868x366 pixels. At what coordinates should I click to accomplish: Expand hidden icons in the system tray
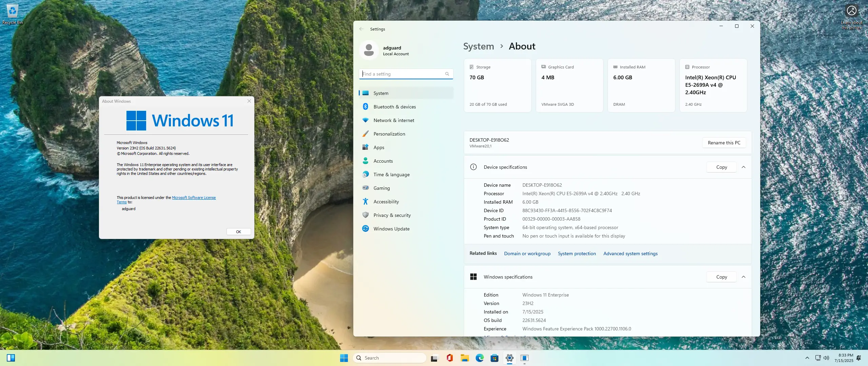[x=807, y=358]
